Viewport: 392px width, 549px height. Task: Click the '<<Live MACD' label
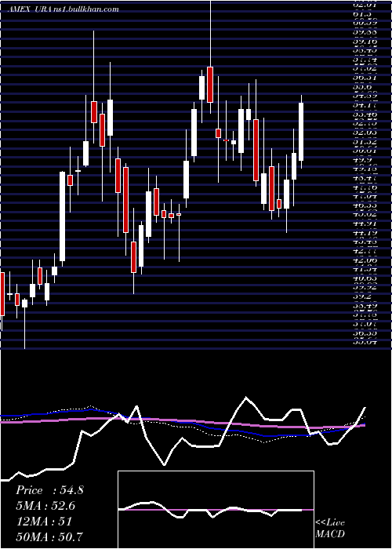[330, 529]
